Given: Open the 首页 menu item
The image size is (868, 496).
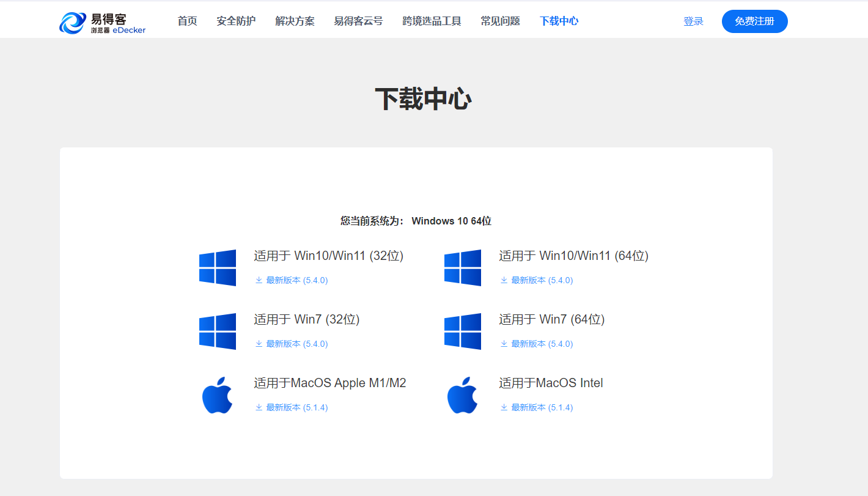Looking at the screenshot, I should coord(187,21).
